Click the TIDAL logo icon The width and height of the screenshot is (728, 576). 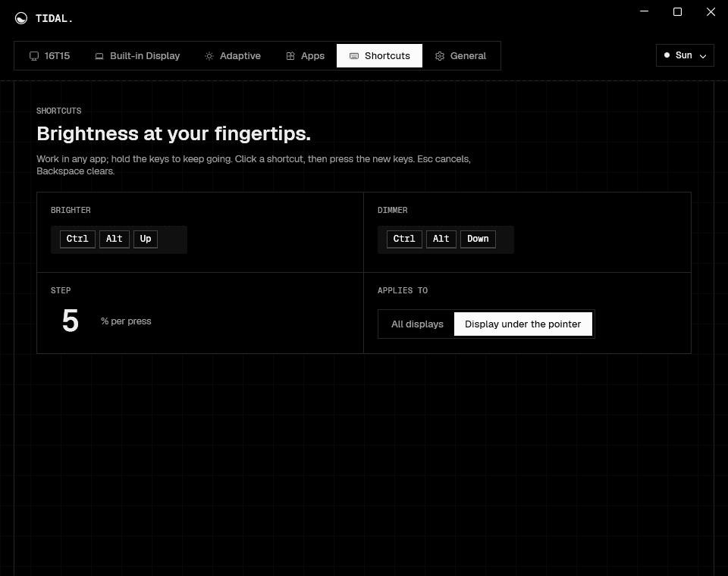point(21,18)
